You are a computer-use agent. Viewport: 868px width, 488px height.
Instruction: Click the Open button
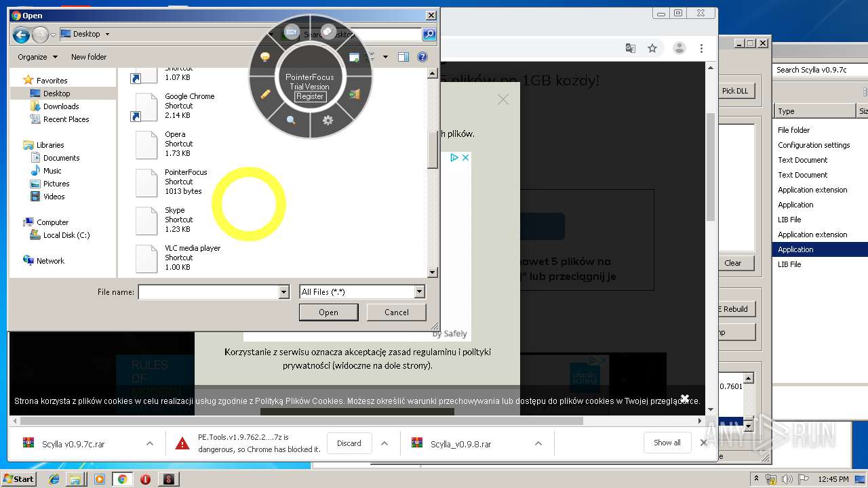click(x=328, y=312)
